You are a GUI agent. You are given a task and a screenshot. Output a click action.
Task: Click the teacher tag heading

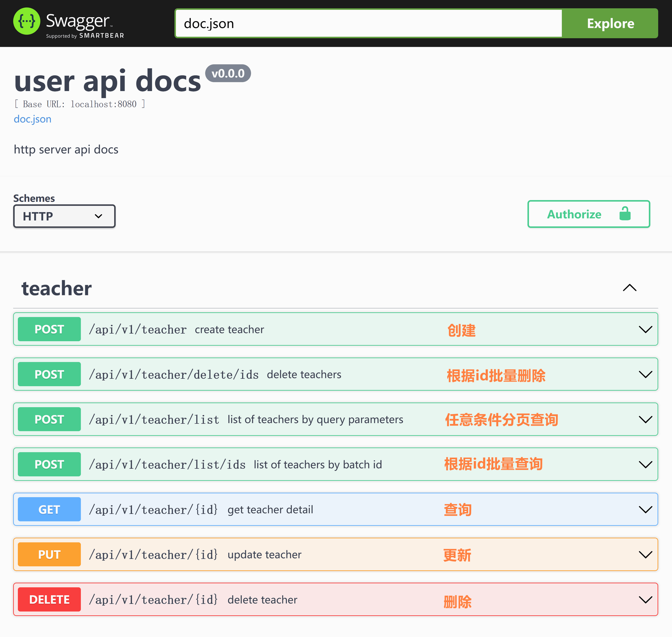(57, 289)
